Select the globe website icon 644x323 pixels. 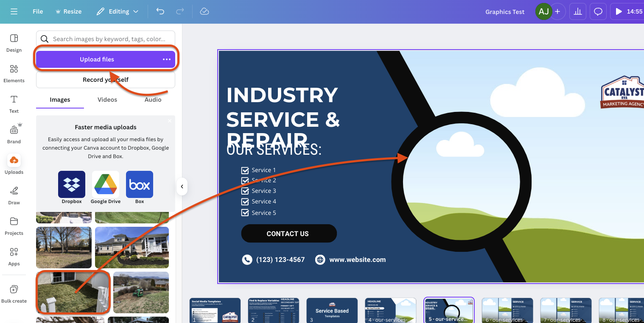click(320, 260)
